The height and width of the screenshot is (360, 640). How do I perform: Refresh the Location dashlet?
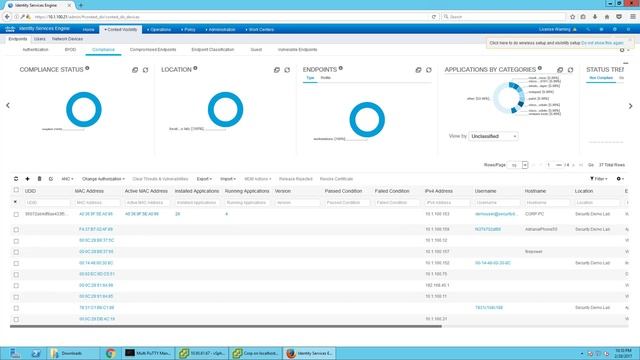[287, 70]
